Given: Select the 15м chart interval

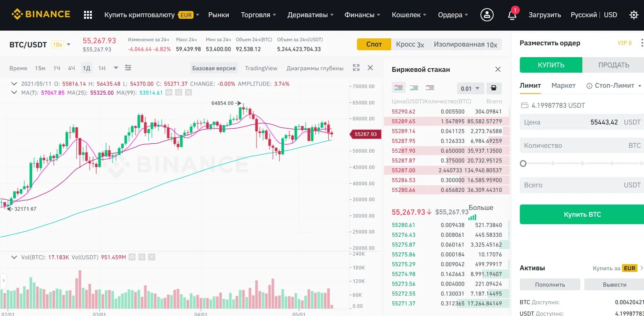Looking at the screenshot, I should [x=40, y=68].
